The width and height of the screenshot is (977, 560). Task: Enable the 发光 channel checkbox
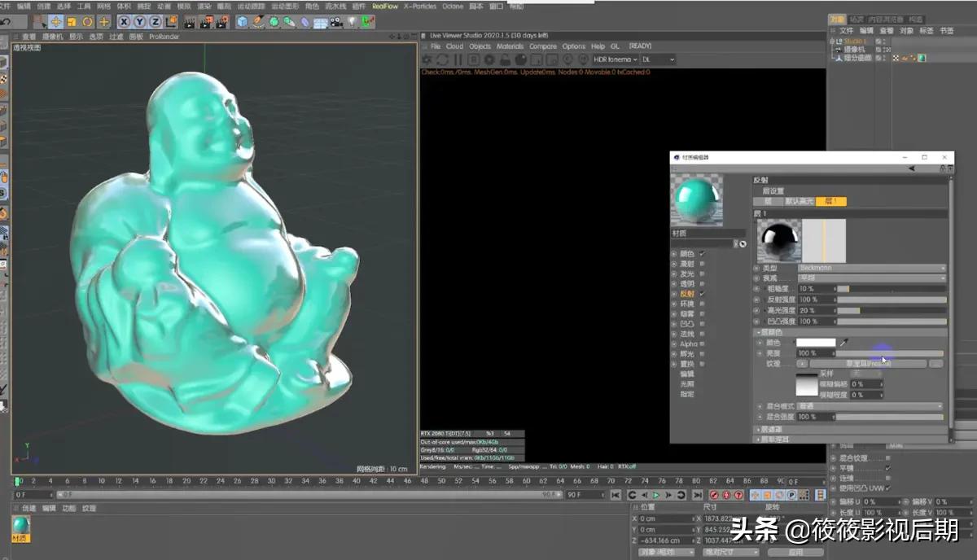click(702, 274)
